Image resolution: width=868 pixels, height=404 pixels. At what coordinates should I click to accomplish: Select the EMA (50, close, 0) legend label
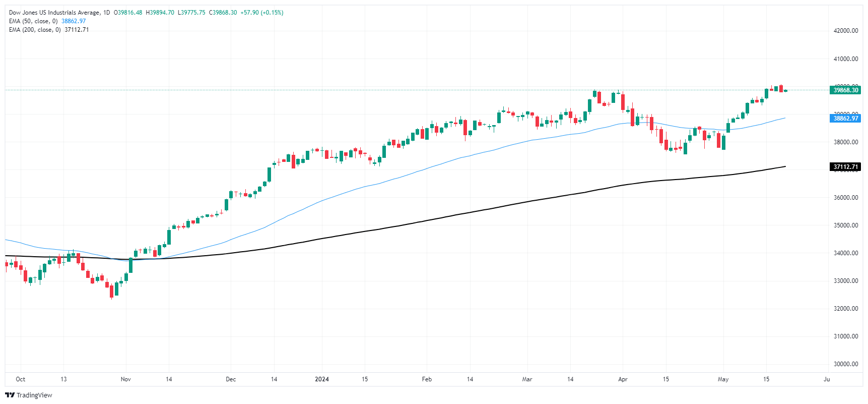(x=33, y=21)
